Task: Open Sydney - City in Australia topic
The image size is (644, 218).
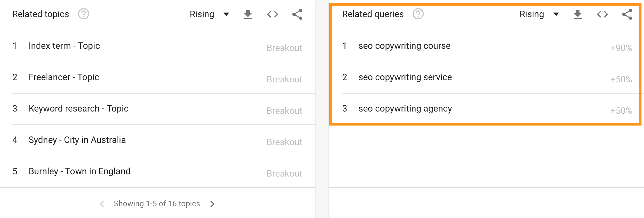Action: (x=77, y=140)
